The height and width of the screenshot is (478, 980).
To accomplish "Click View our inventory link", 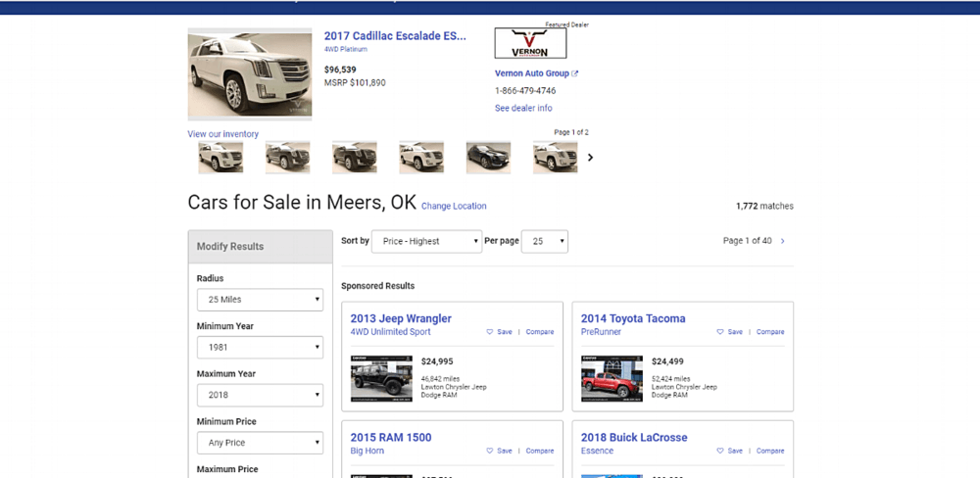I will coord(223,134).
